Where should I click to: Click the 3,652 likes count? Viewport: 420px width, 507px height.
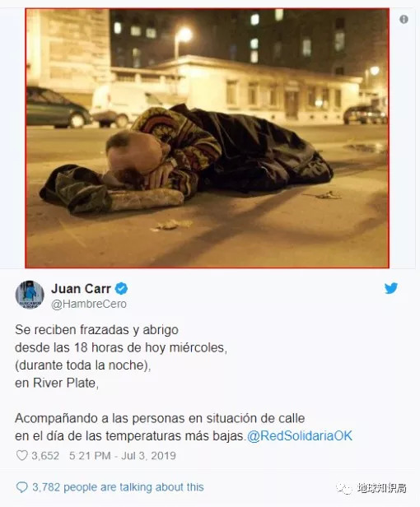(45, 456)
